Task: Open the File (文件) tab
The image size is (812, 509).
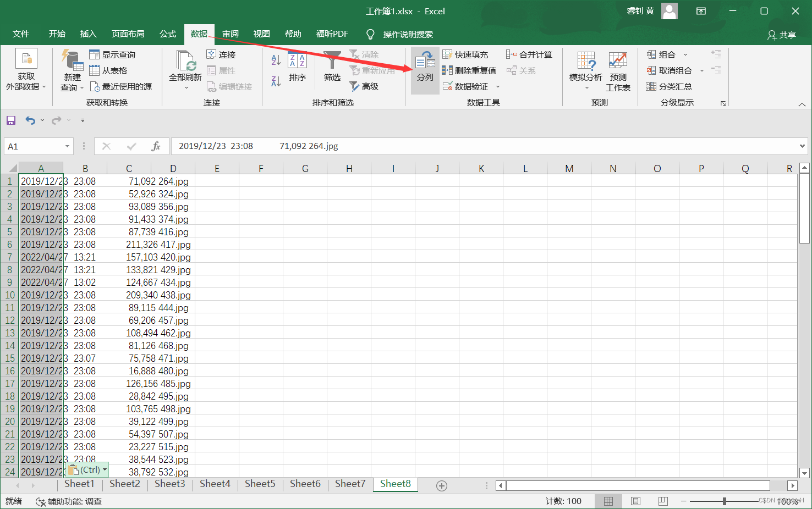Action: [21, 34]
